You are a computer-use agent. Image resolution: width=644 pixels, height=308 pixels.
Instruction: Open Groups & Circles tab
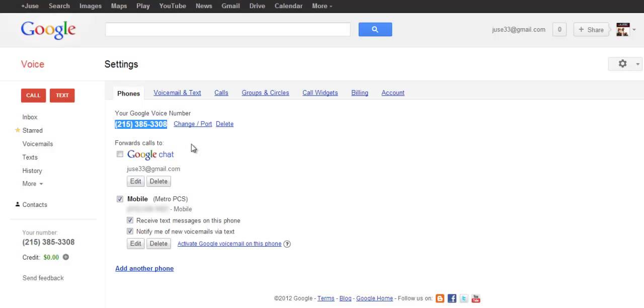point(265,93)
